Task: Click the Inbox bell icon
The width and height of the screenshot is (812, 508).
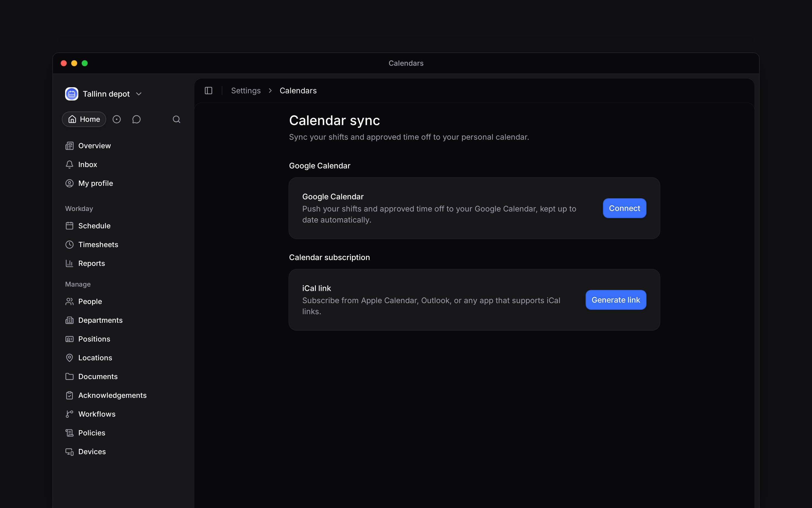Action: tap(70, 165)
